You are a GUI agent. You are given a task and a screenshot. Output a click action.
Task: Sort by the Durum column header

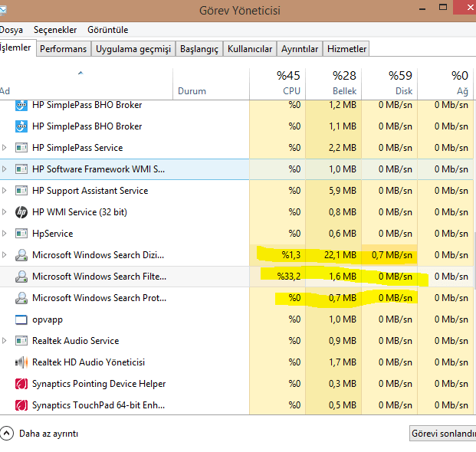tap(211, 84)
